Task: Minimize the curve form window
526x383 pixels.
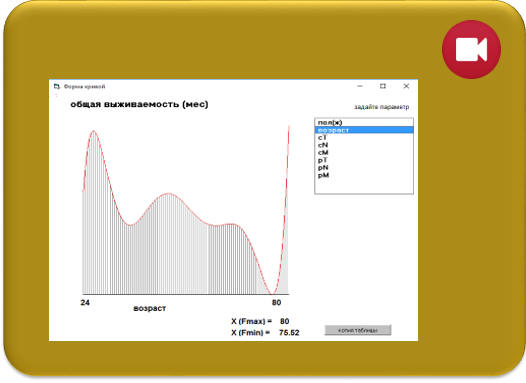Action: pyautogui.click(x=360, y=86)
